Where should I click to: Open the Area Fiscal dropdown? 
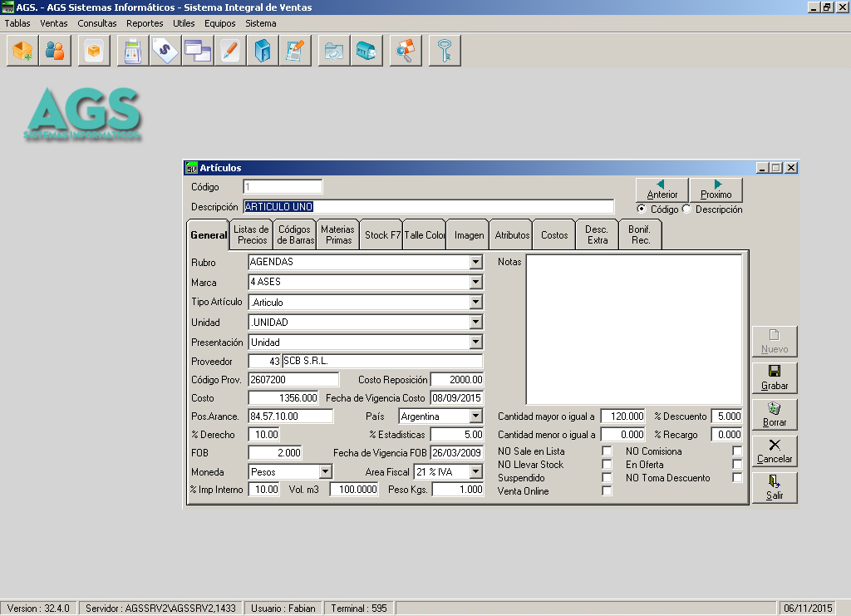[476, 471]
